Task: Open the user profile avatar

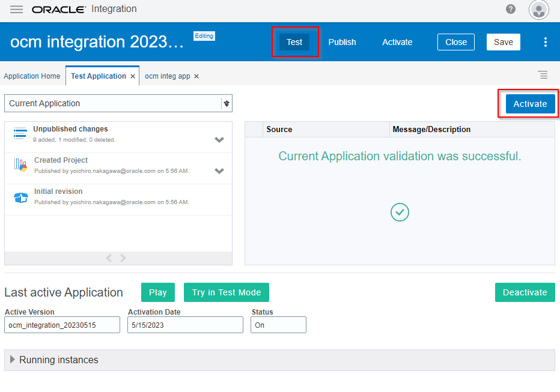Action: click(x=538, y=10)
